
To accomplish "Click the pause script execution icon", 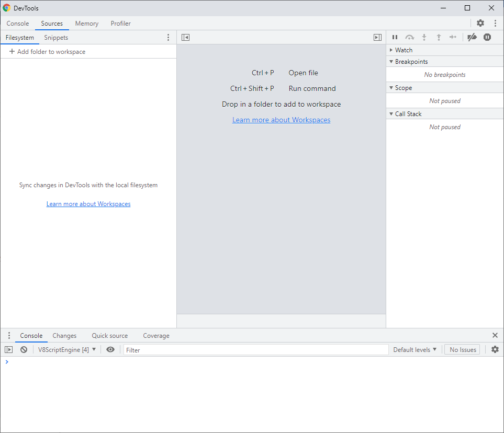I will (395, 37).
